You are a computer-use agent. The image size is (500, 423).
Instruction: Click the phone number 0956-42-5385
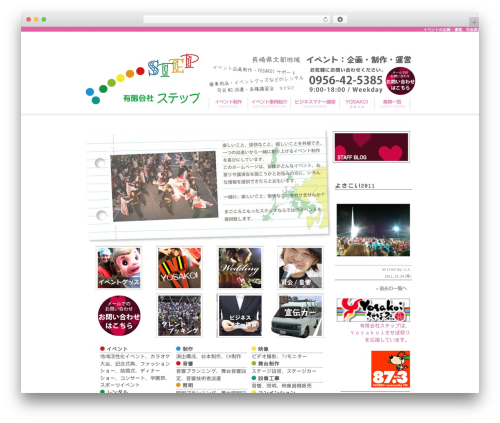coord(346,80)
